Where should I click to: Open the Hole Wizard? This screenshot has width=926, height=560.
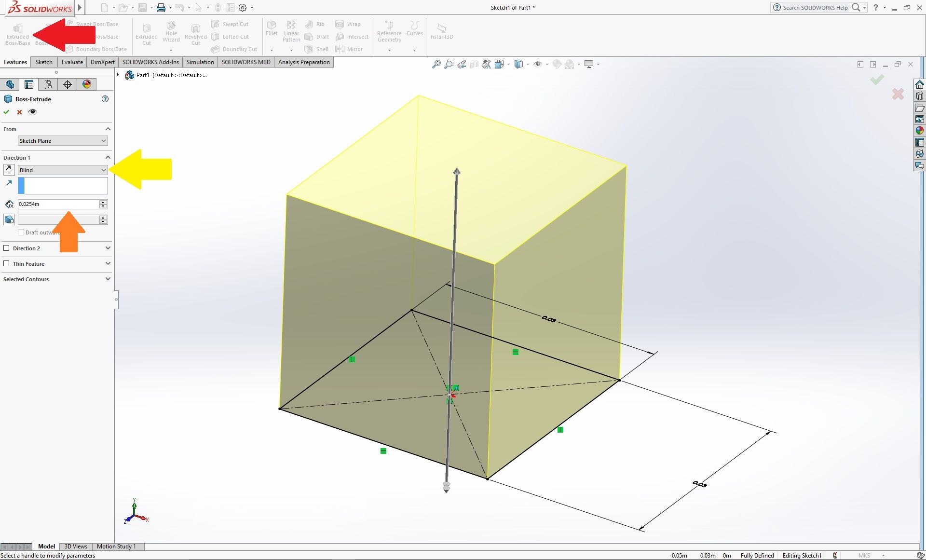click(171, 32)
